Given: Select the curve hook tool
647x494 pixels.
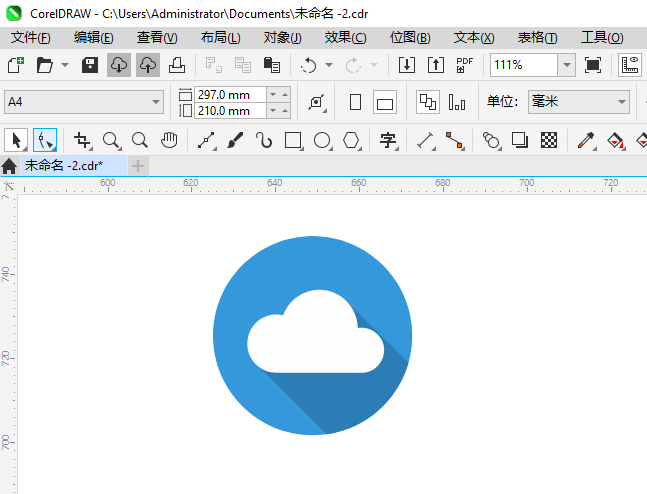Looking at the screenshot, I should tap(264, 140).
